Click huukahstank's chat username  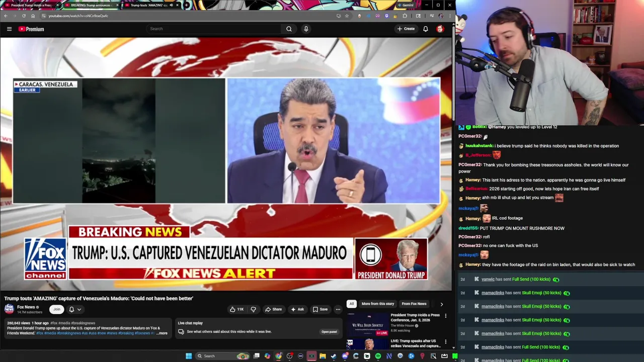point(479,146)
